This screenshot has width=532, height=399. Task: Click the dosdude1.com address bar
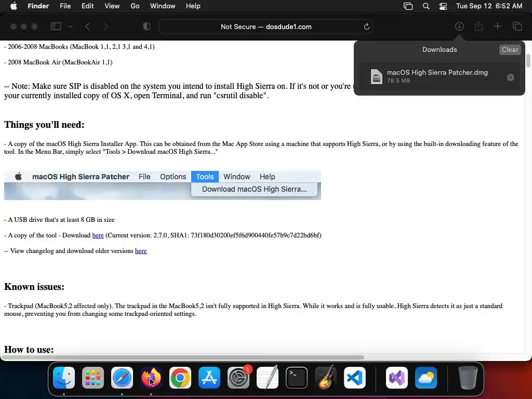265,27
